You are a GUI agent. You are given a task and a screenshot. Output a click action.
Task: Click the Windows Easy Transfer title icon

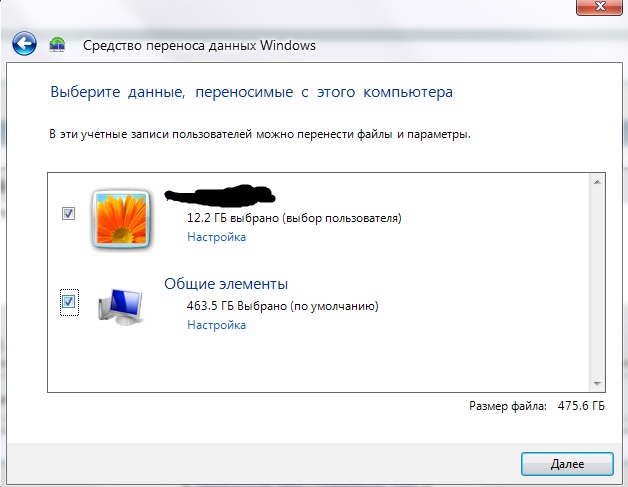pyautogui.click(x=57, y=44)
